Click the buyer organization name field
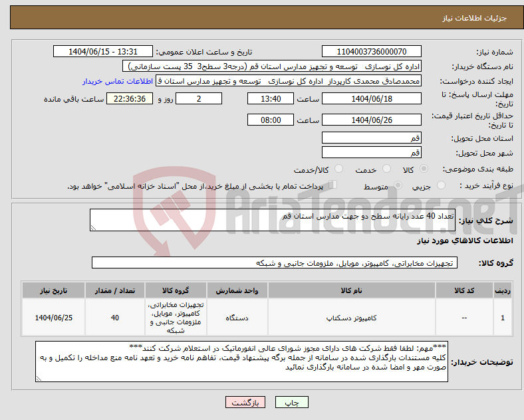The image size is (524, 420). point(272,66)
